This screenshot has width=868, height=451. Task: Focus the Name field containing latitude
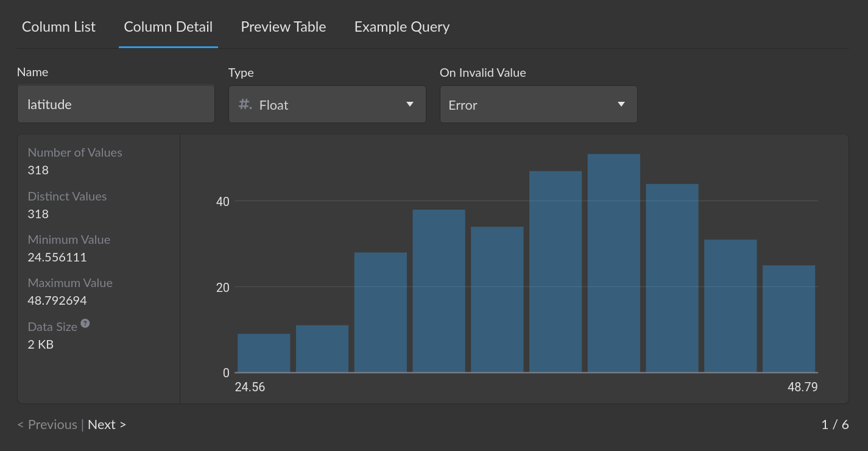point(116,104)
